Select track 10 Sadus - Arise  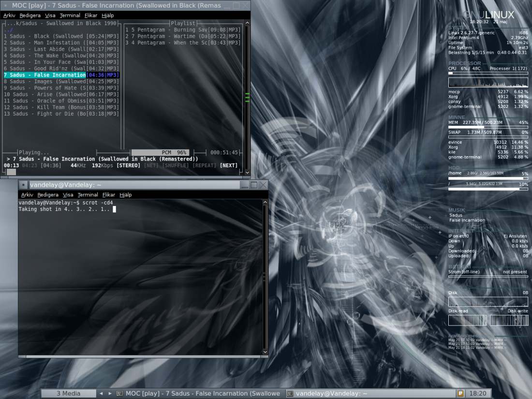61,94
